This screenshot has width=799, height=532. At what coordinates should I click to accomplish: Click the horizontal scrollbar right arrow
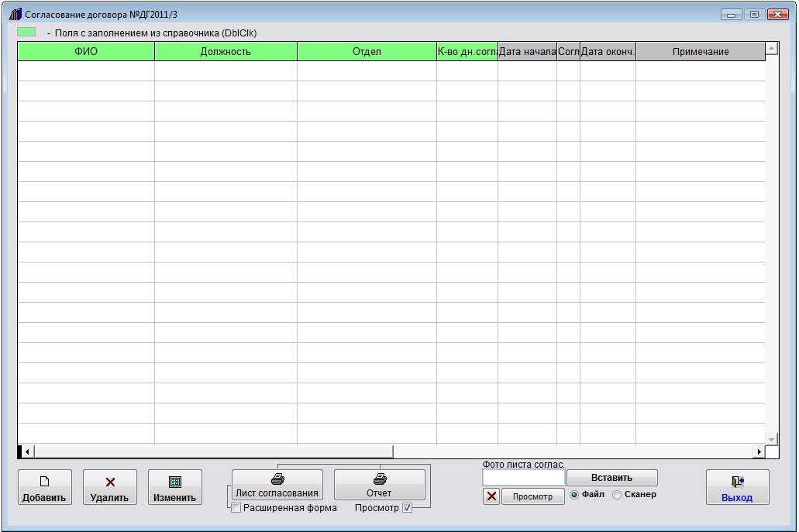point(759,451)
